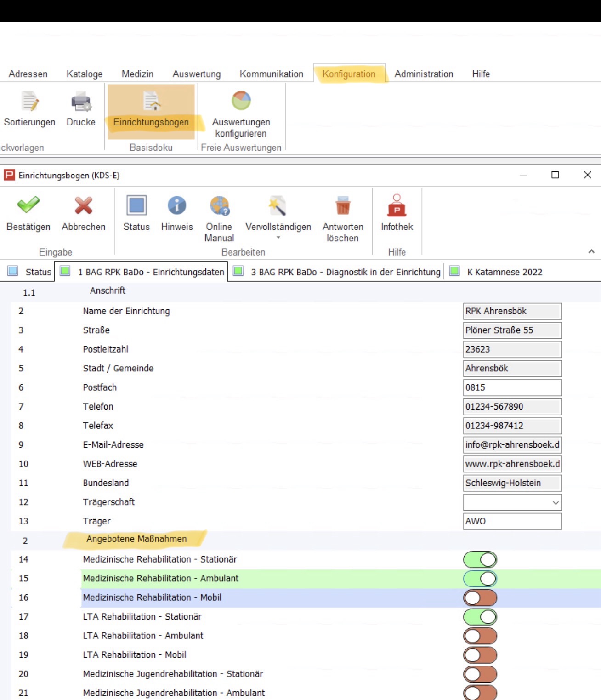Collapse the ribbon with chevron arrow
601x700 pixels.
pos(591,251)
